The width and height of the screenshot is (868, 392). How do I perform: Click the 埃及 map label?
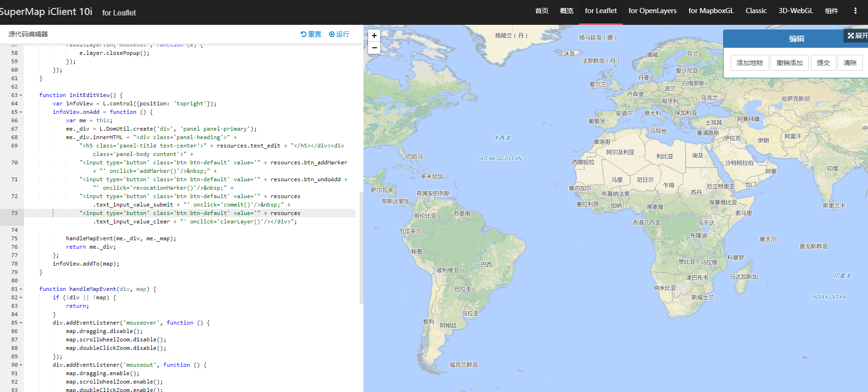click(x=698, y=155)
